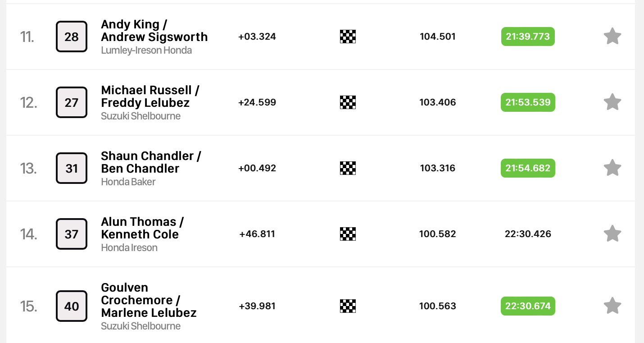Viewport: 644px width, 343px height.
Task: Click the number 40 badge
Action: pos(72,306)
